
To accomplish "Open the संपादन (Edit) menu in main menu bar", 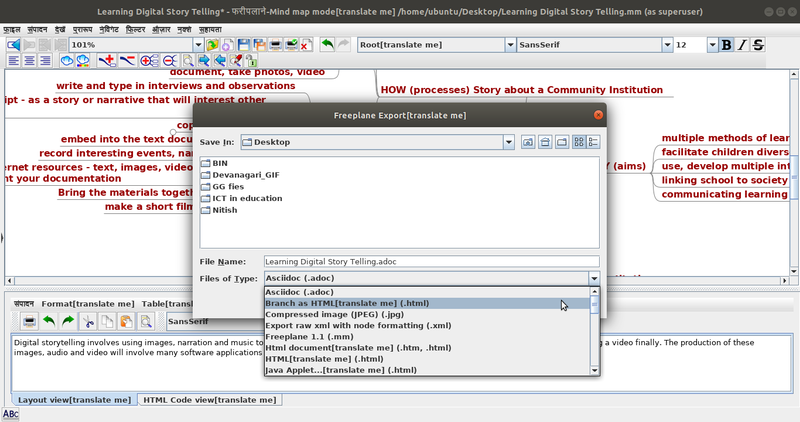I will 37,30.
